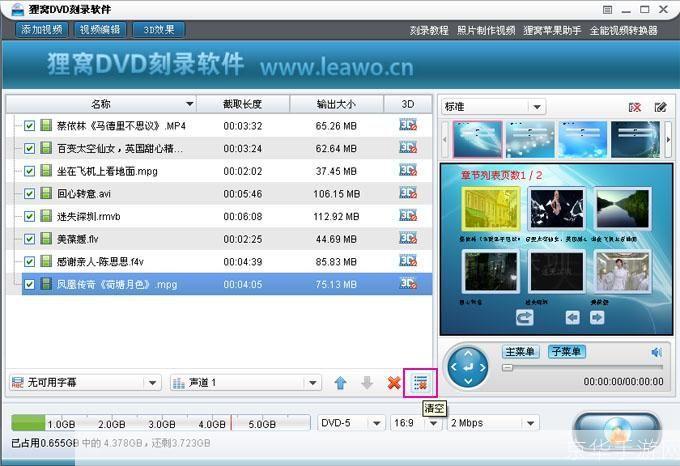Delete selected video with red X
680x466 pixels.
point(394,383)
